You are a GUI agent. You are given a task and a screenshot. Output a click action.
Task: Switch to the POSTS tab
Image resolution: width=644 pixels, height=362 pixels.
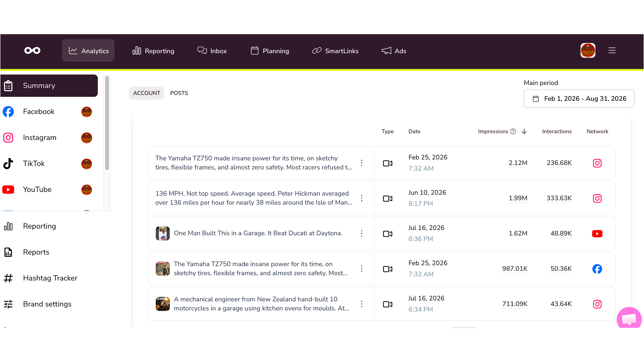click(x=179, y=93)
